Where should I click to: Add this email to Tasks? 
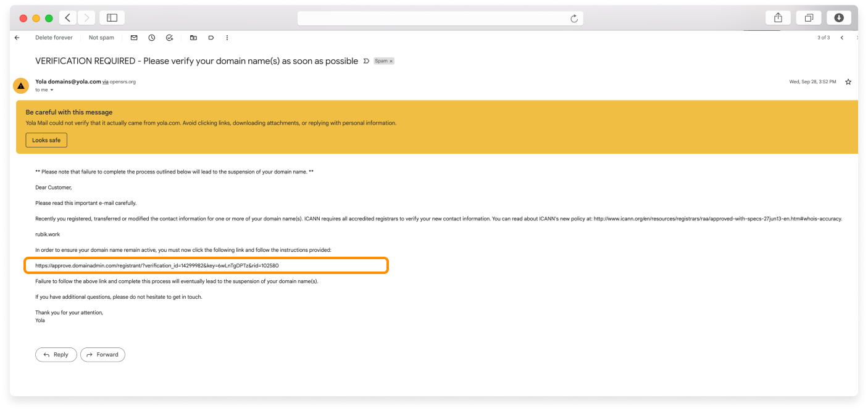point(169,38)
